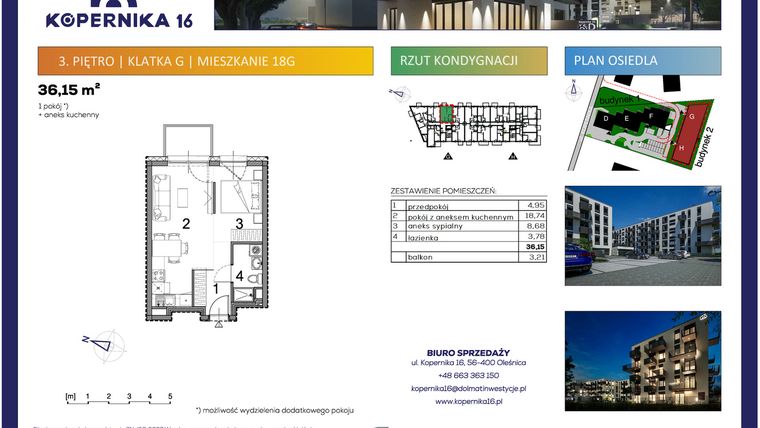Click the balcony outline on floor plan

point(188,141)
